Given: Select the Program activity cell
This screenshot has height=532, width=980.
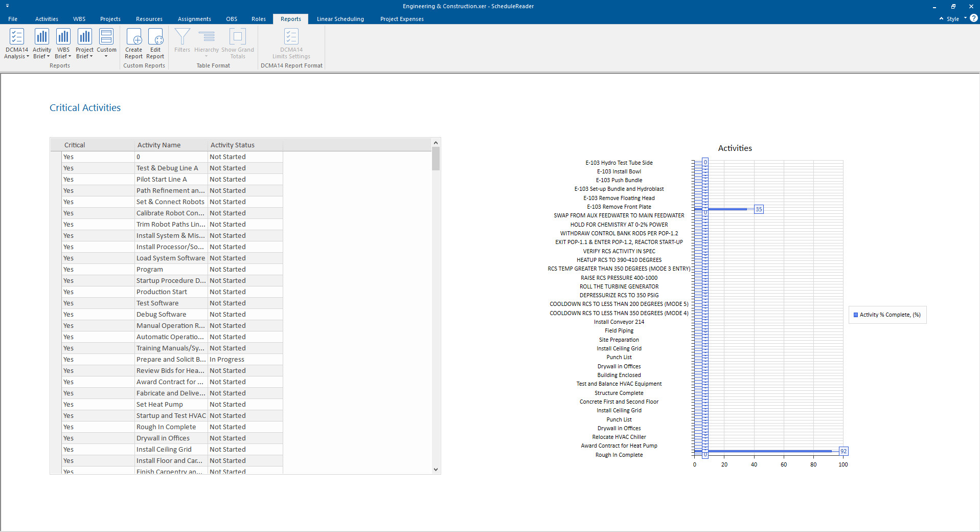Looking at the screenshot, I should 171,270.
